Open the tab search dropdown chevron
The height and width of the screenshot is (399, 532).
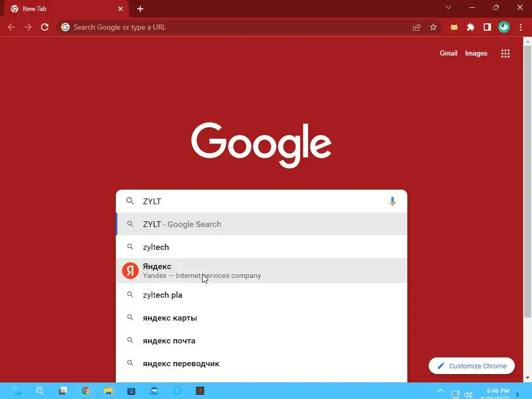click(x=448, y=7)
